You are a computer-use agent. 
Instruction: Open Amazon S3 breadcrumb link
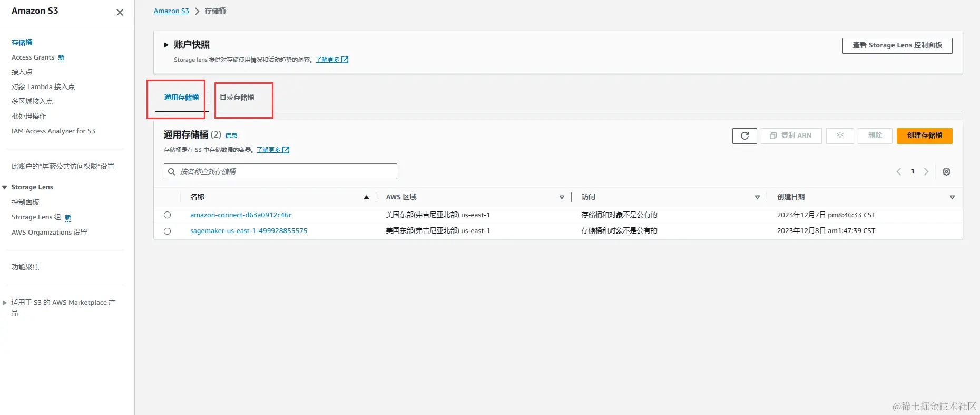[171, 11]
